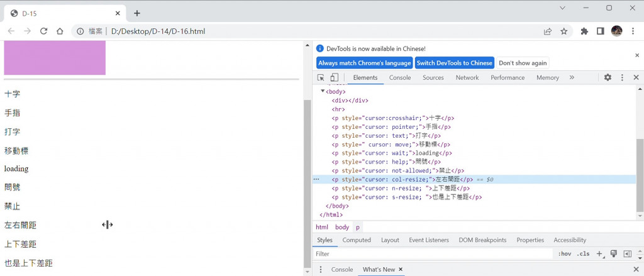The width and height of the screenshot is (644, 276).
Task: Toggle rendering emulations paintbrush icon
Action: pyautogui.click(x=614, y=253)
